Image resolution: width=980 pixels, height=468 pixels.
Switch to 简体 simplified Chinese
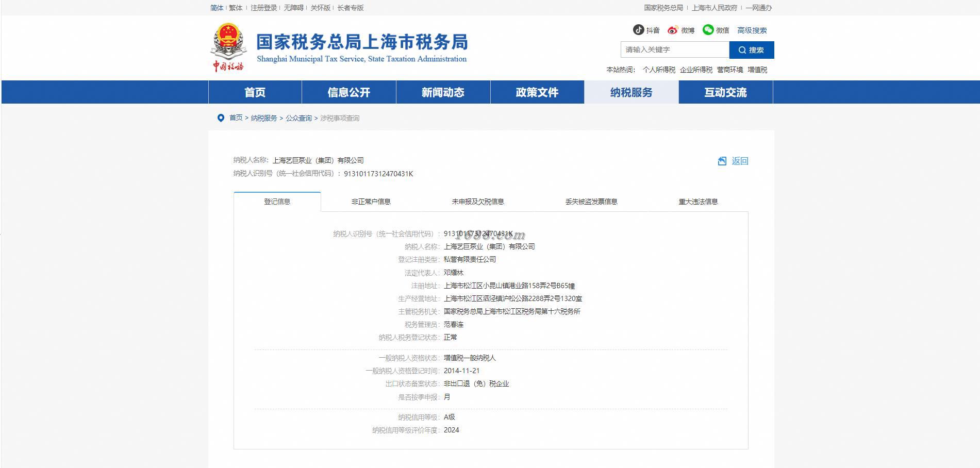click(x=217, y=8)
